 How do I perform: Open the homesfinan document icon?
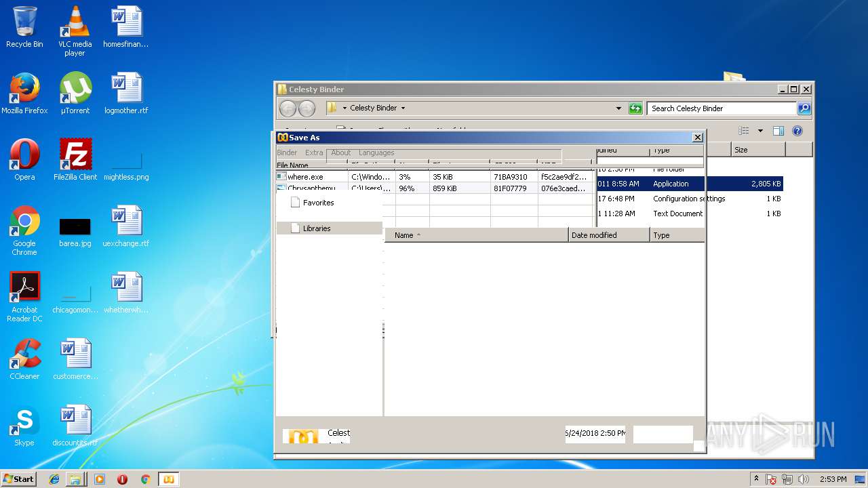(x=126, y=27)
